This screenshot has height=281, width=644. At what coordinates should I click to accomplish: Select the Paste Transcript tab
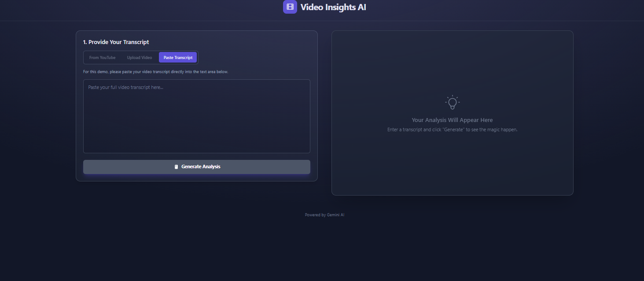[x=178, y=57]
